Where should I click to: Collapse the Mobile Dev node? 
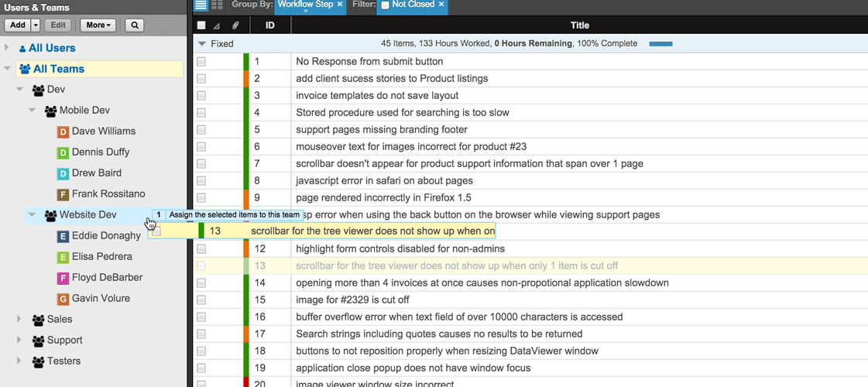(x=32, y=110)
